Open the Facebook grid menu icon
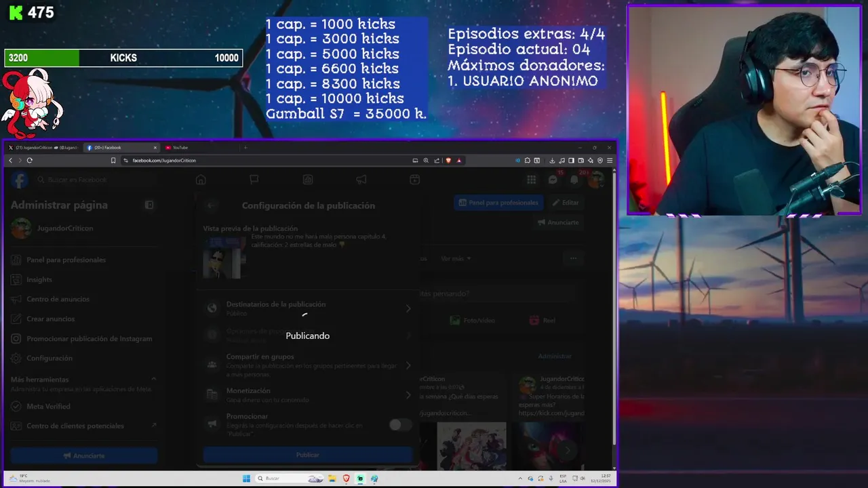The height and width of the screenshot is (488, 868). 532,180
